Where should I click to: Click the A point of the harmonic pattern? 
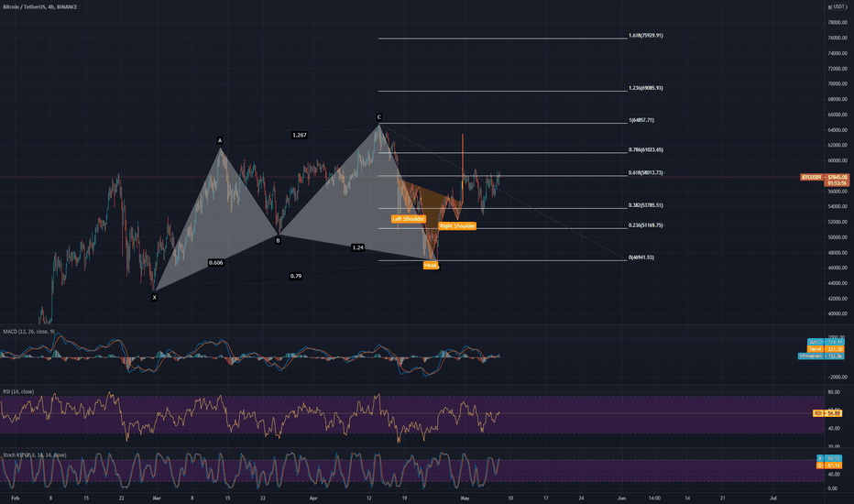(x=220, y=140)
